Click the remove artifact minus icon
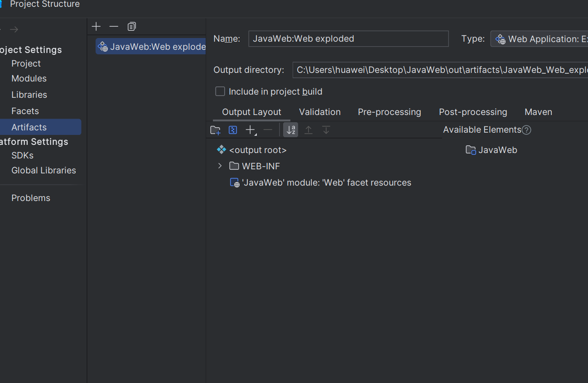Viewport: 588px width, 383px height. pos(114,27)
